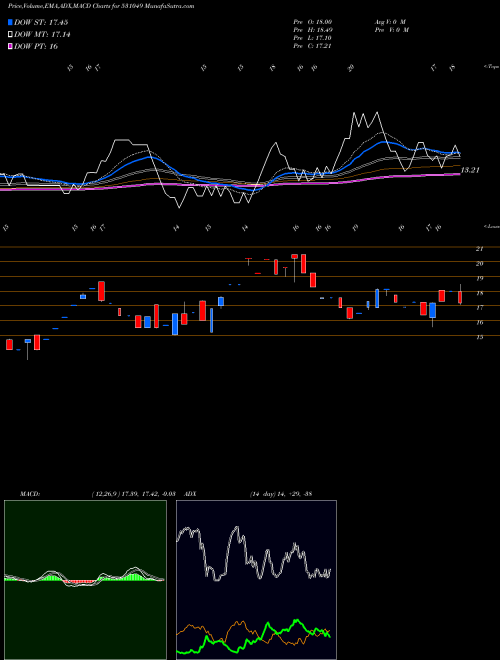Click the '<Tops' label at upper right
Viewport: 500px width, 660px height.
point(491,67)
